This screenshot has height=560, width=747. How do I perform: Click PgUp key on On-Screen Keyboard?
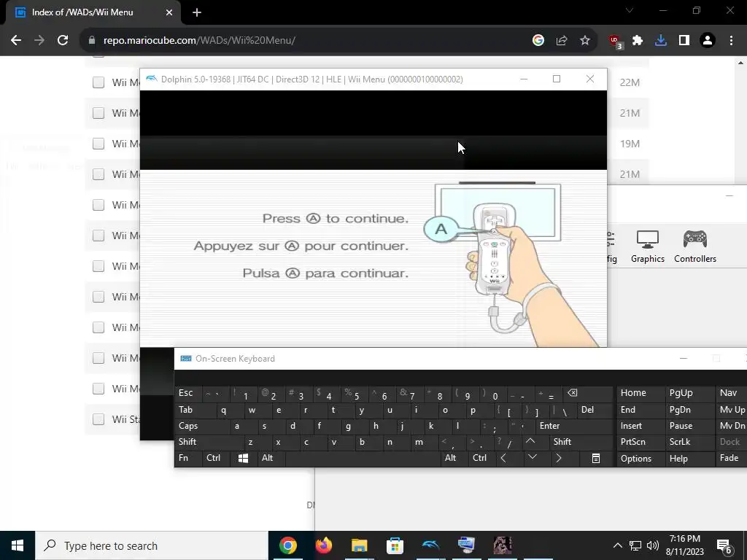coord(689,393)
